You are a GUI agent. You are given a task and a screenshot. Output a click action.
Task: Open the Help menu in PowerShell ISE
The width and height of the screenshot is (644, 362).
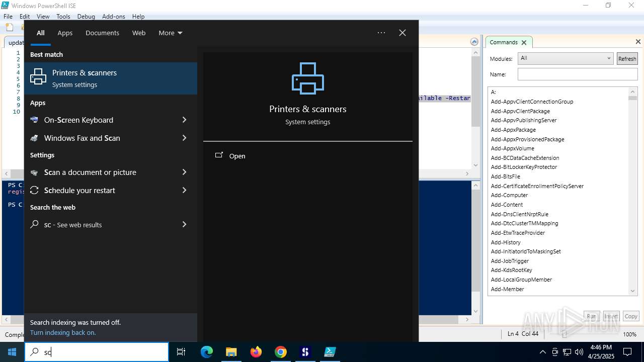[x=138, y=16]
